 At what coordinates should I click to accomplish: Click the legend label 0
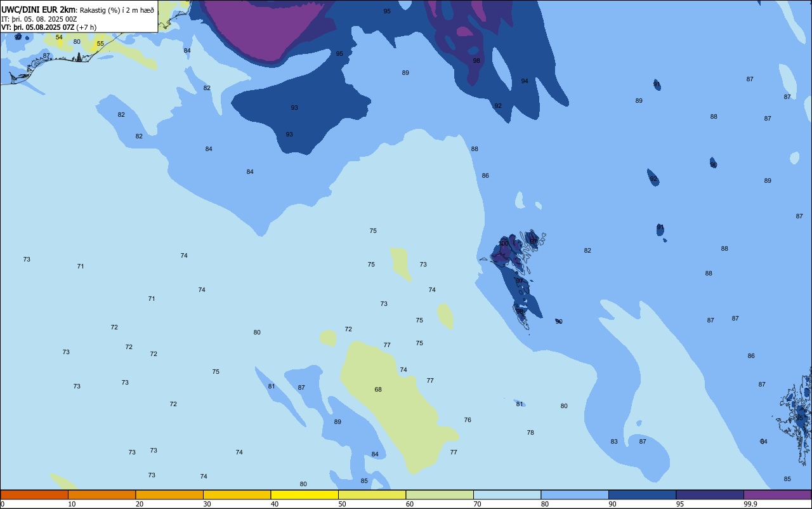pyautogui.click(x=3, y=504)
